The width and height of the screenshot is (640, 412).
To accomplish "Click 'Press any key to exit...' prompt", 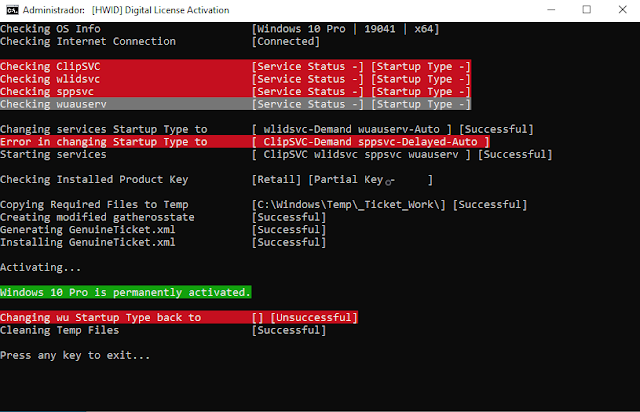I will coord(75,356).
